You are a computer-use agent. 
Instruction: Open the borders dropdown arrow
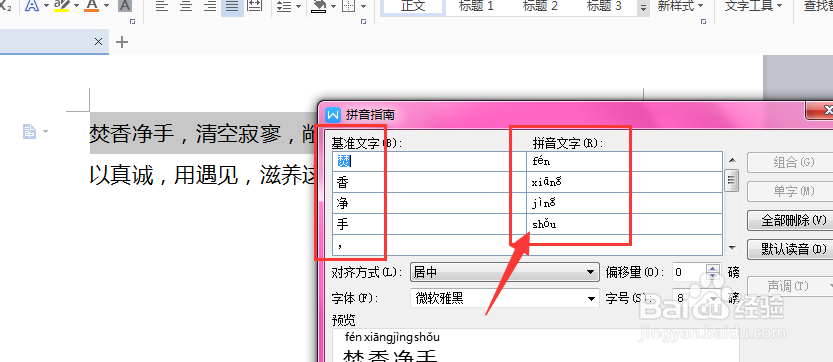coord(363,6)
